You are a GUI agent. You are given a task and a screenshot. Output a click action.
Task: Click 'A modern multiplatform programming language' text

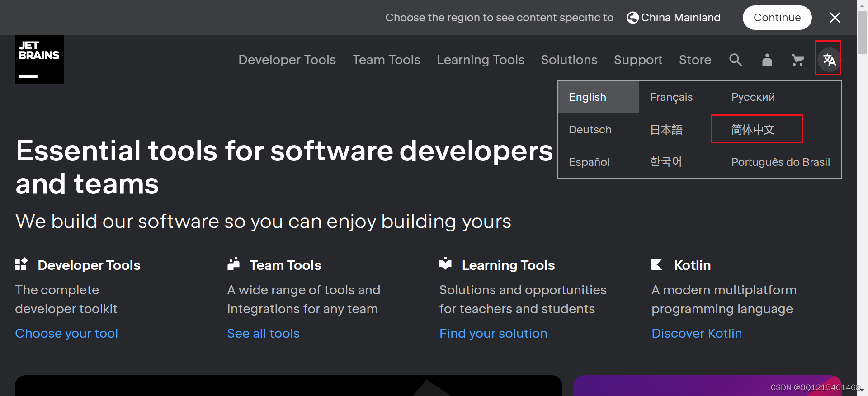click(724, 299)
